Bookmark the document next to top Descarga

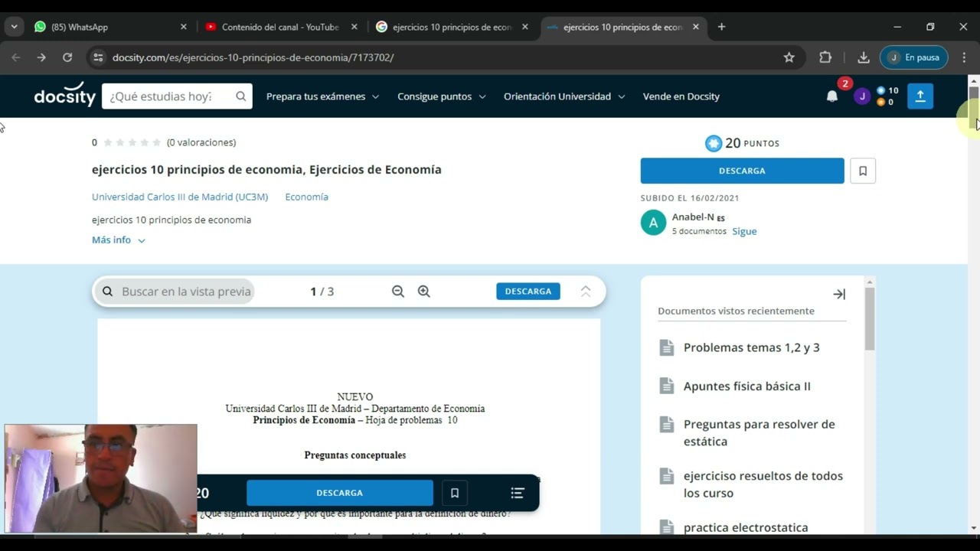point(863,171)
